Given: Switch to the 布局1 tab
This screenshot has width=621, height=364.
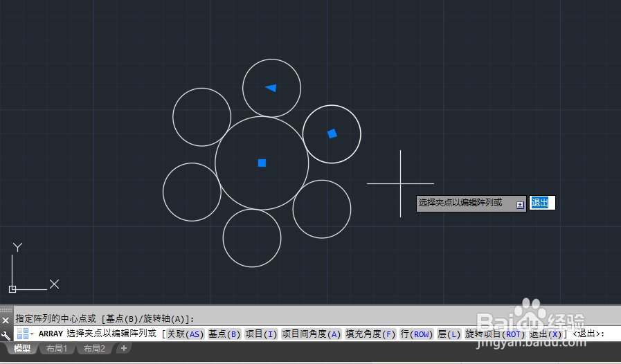Looking at the screenshot, I should [x=57, y=349].
